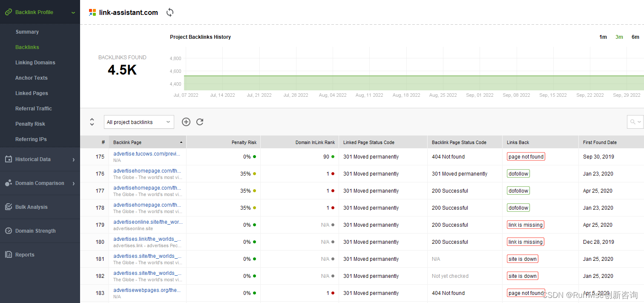Expand Domain Comparison arrow
This screenshot has height=303, width=644.
[x=73, y=184]
